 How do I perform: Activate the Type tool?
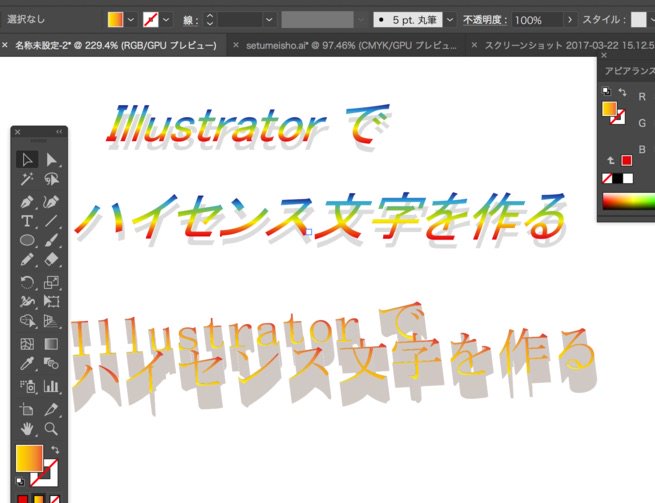(x=27, y=221)
